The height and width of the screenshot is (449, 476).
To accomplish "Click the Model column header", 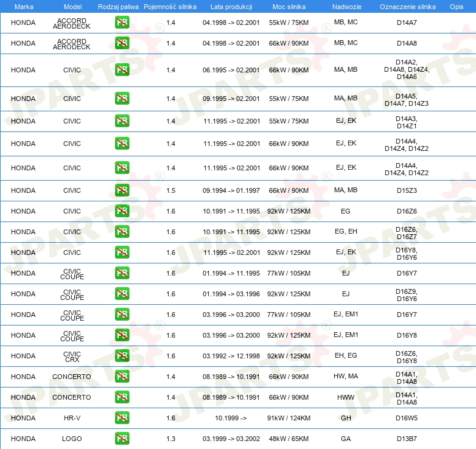I will [x=72, y=7].
